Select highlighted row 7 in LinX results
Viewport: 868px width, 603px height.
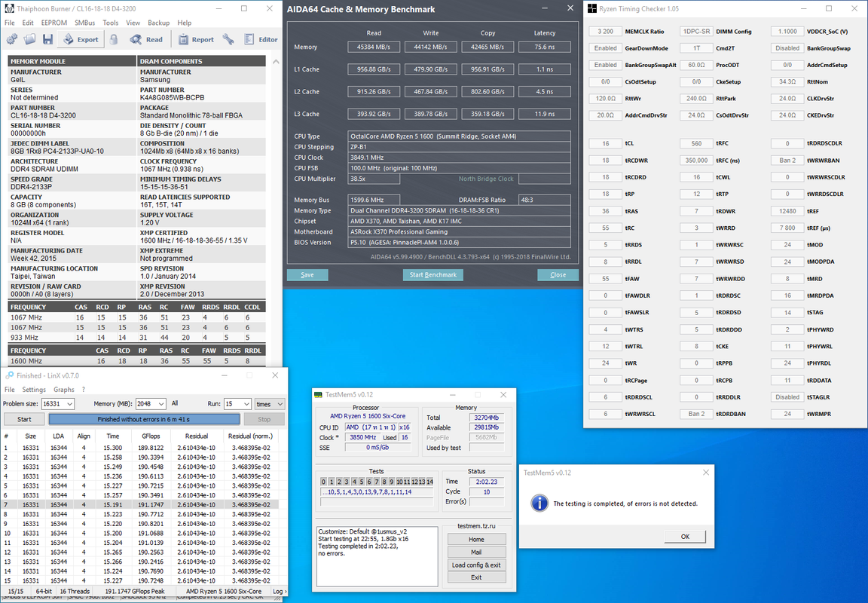[x=139, y=504]
